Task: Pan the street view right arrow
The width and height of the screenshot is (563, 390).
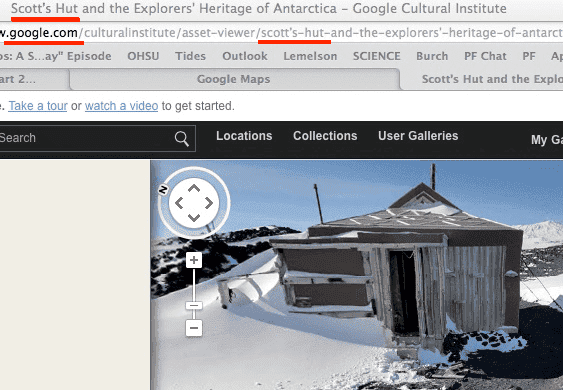Action: coord(209,203)
